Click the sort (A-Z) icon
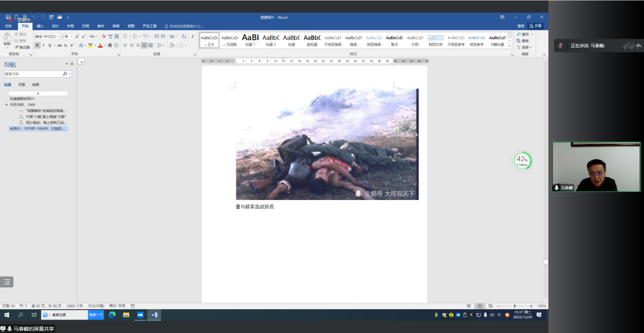 [x=183, y=37]
